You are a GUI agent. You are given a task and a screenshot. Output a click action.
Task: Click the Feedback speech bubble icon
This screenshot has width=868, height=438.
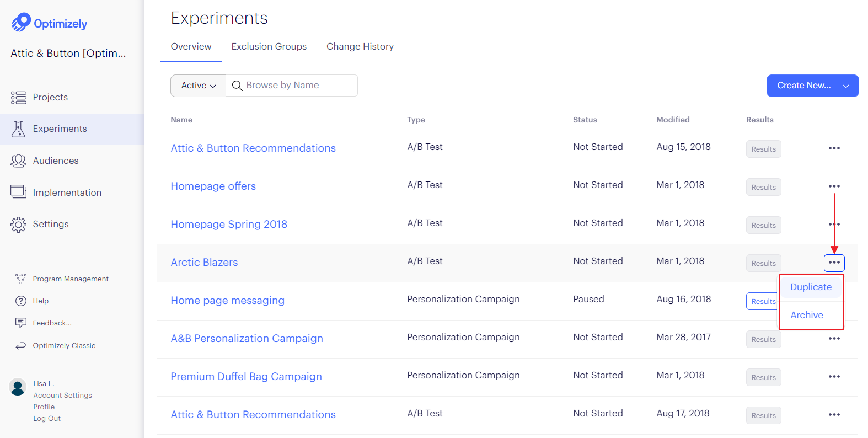point(21,323)
